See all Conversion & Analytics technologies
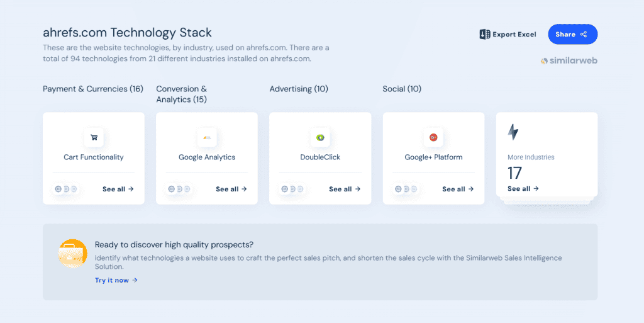Viewport: 644px width, 323px height. point(231,189)
